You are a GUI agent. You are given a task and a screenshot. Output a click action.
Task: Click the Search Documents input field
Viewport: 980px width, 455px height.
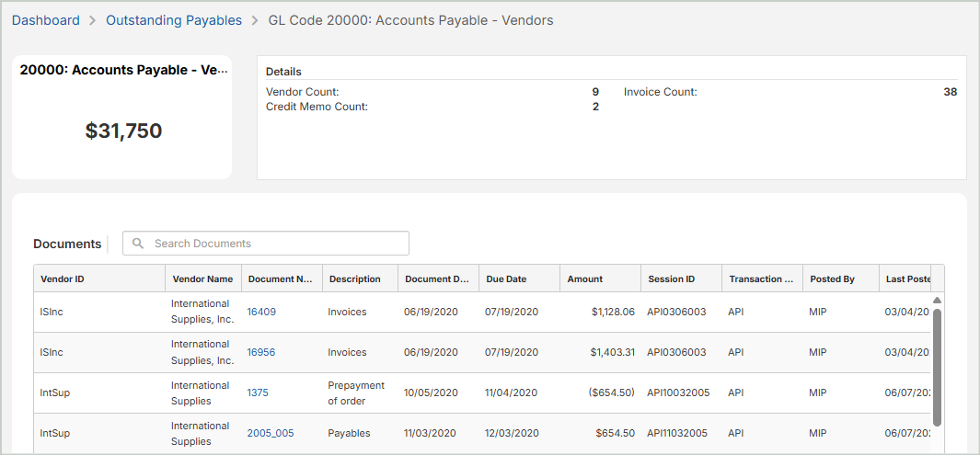(276, 244)
